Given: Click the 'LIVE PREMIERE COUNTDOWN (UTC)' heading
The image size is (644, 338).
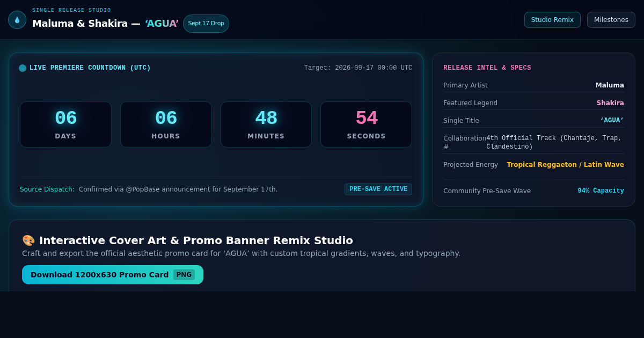Looking at the screenshot, I should pyautogui.click(x=90, y=68).
